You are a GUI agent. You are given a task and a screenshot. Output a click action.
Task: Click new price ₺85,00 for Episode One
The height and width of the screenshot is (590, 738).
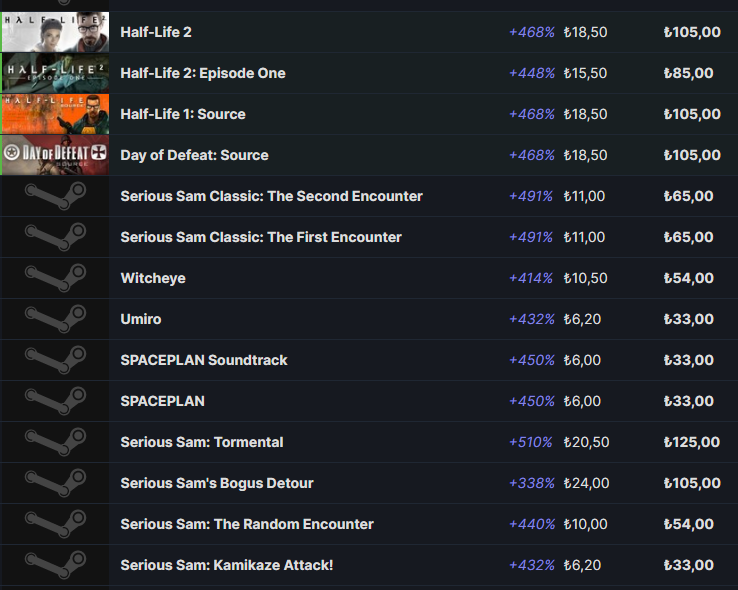click(x=689, y=73)
